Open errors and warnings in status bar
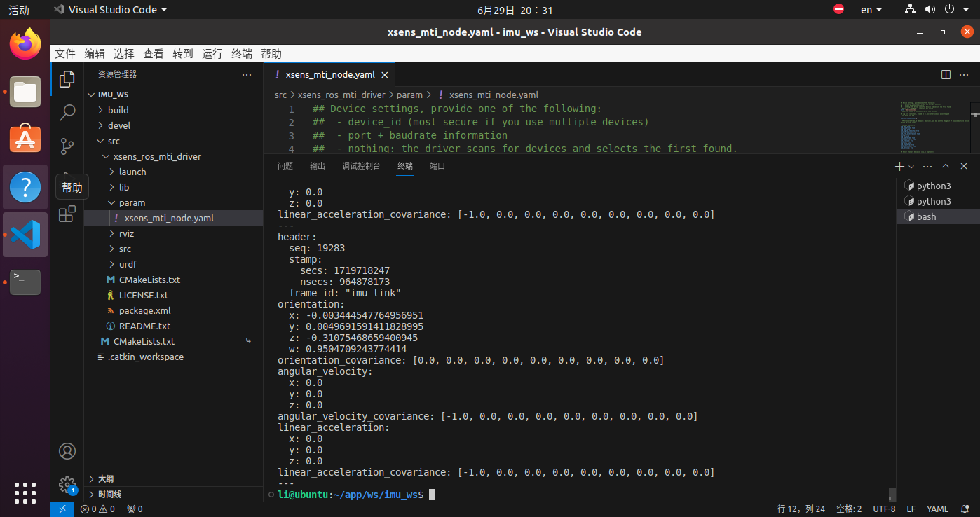 (x=97, y=509)
